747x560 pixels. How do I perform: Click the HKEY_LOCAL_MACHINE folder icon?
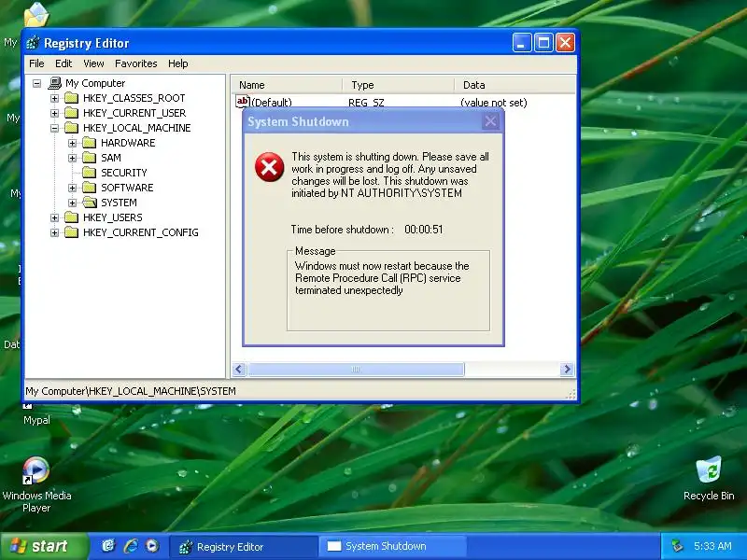click(x=72, y=128)
